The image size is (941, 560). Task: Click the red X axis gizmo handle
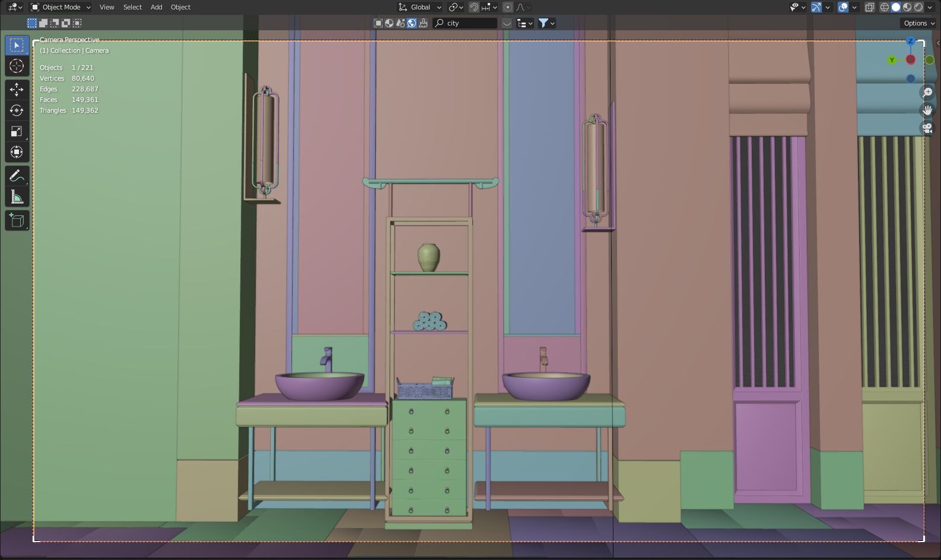[911, 60]
